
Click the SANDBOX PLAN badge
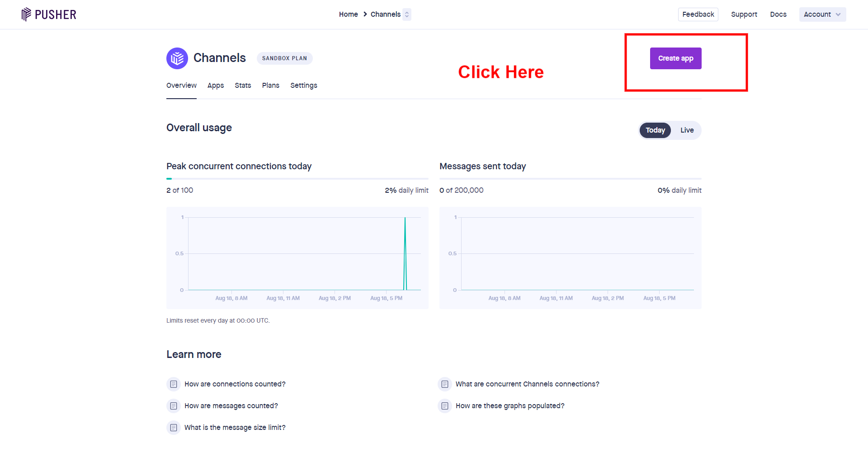tap(284, 58)
